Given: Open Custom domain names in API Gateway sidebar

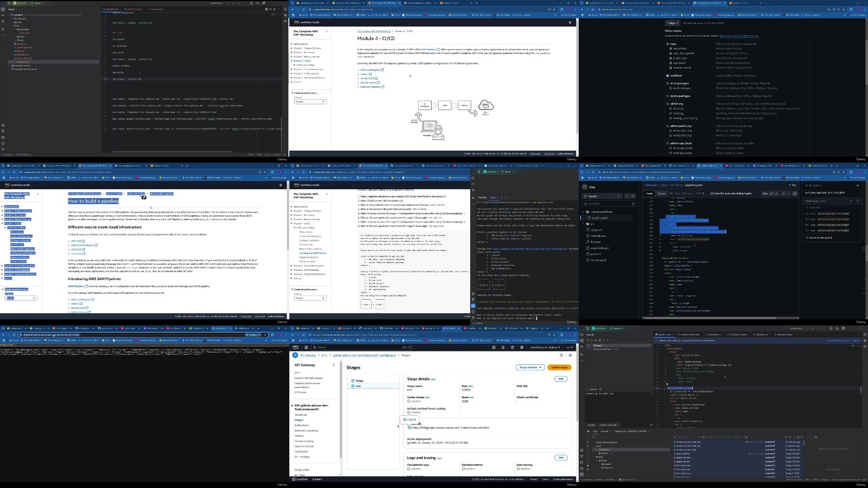Looking at the screenshot, I should point(309,378).
